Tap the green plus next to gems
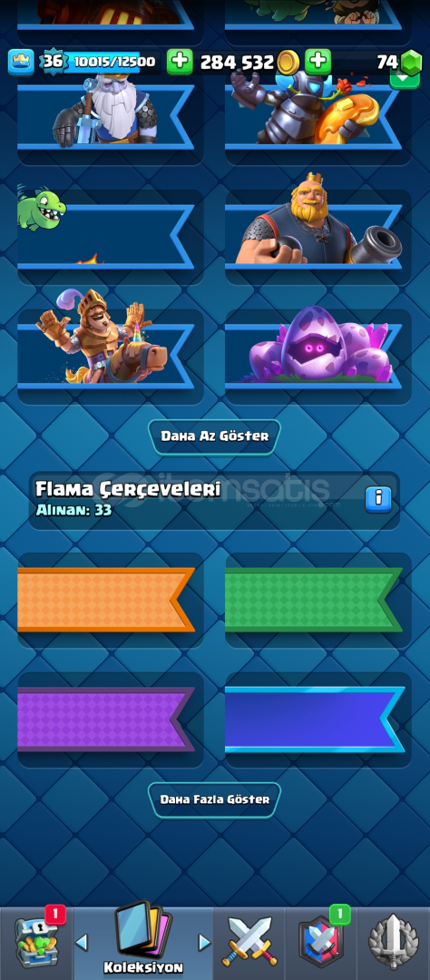Image resolution: width=430 pixels, height=980 pixels. (x=318, y=62)
